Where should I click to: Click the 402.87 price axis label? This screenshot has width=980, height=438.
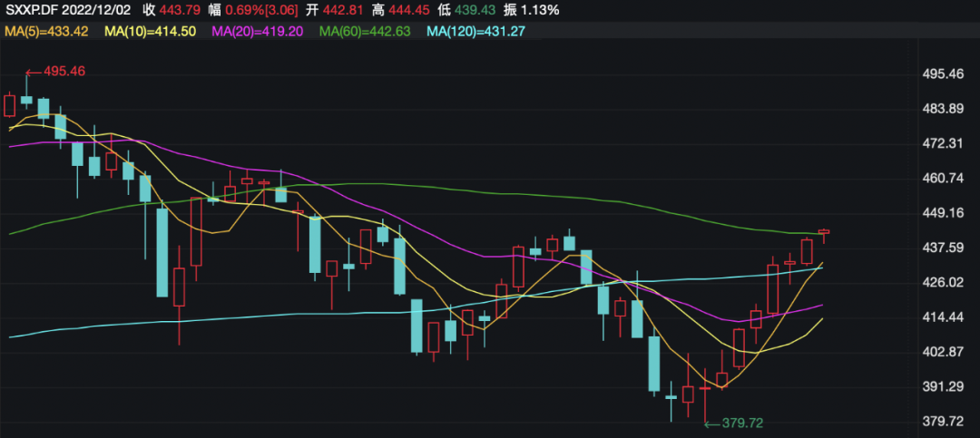[943, 352]
